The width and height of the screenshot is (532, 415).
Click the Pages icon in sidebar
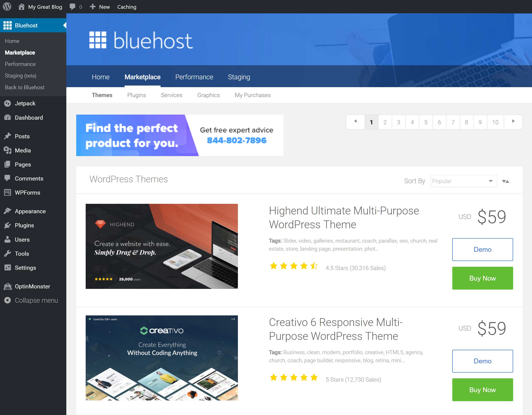[8, 164]
